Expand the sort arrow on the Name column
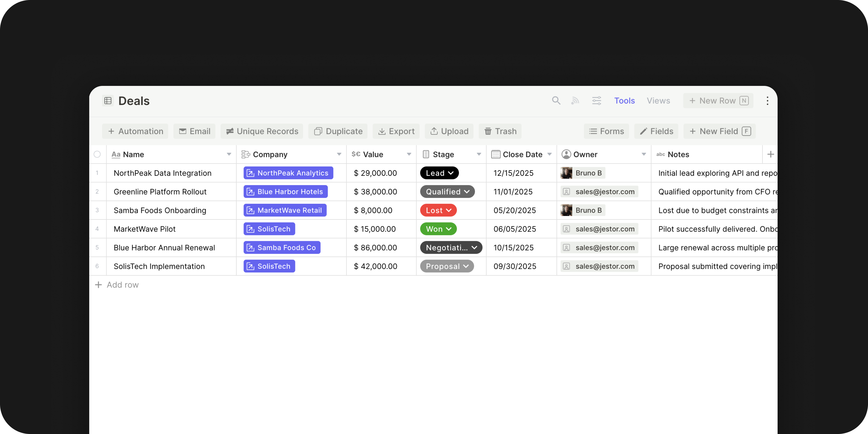 (230, 154)
